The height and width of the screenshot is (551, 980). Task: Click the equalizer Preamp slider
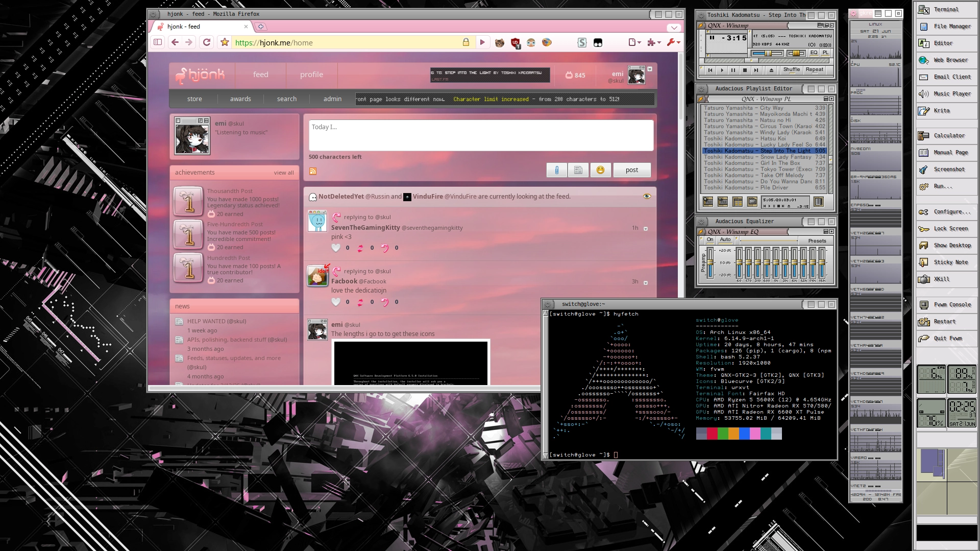pos(710,263)
